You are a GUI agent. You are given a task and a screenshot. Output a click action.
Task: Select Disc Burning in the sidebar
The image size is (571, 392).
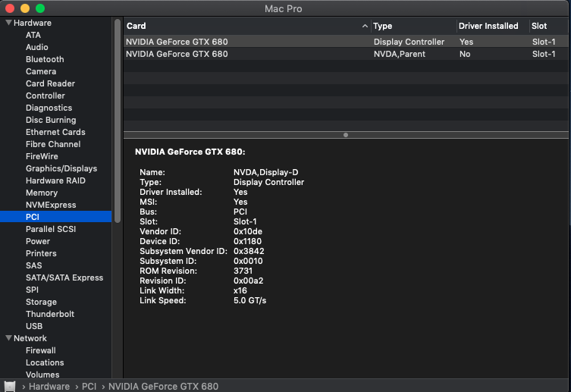pos(51,120)
